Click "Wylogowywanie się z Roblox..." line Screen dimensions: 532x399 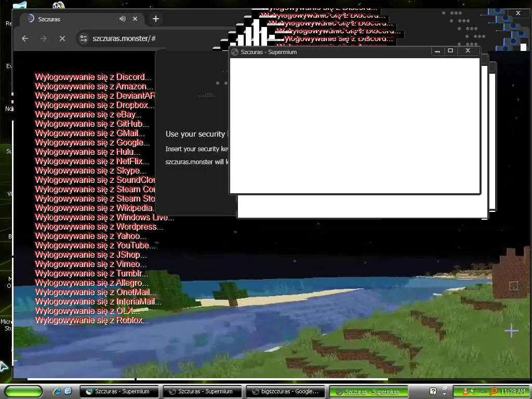[92, 320]
